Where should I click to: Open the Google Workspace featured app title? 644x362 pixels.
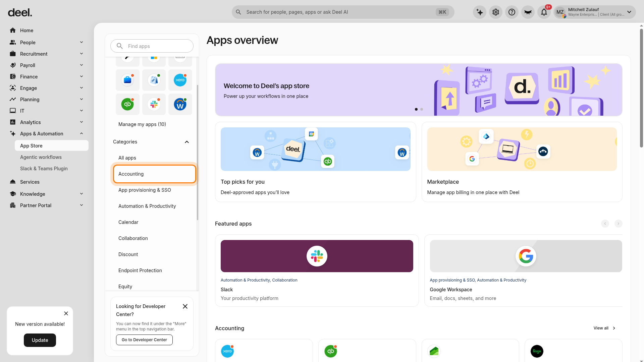coord(451,290)
